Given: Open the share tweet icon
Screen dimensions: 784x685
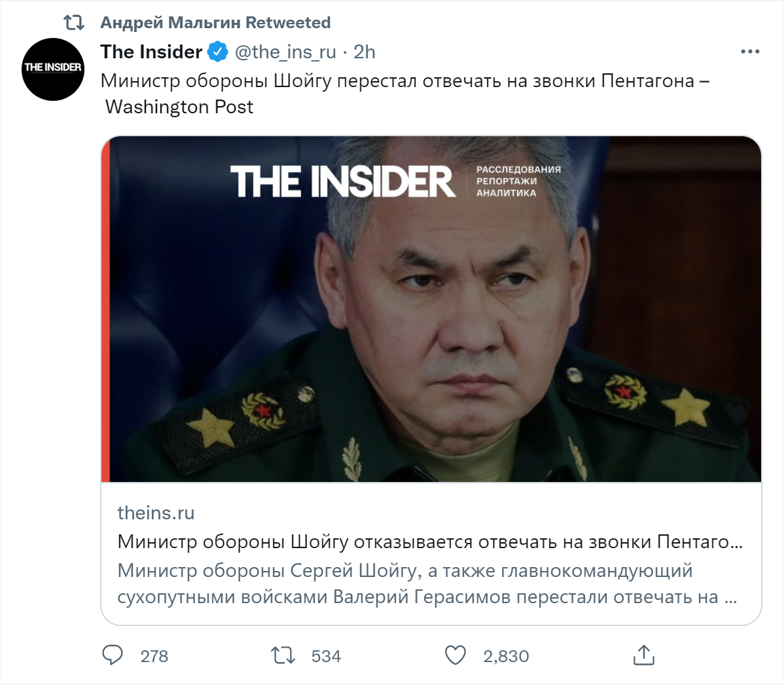Looking at the screenshot, I should [x=644, y=656].
